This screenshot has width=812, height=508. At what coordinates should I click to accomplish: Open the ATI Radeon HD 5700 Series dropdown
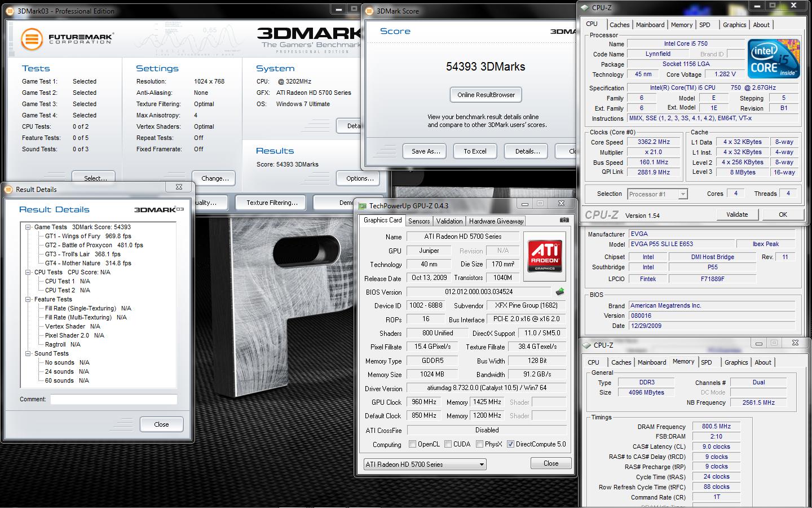[425, 465]
